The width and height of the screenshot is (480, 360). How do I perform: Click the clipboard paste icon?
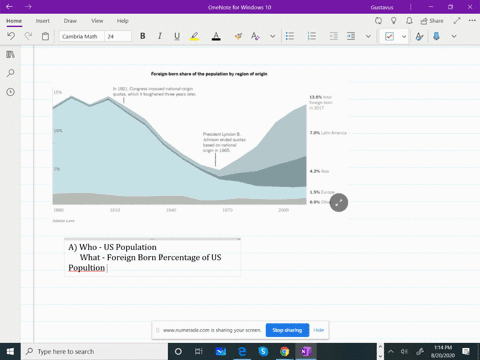(45, 36)
